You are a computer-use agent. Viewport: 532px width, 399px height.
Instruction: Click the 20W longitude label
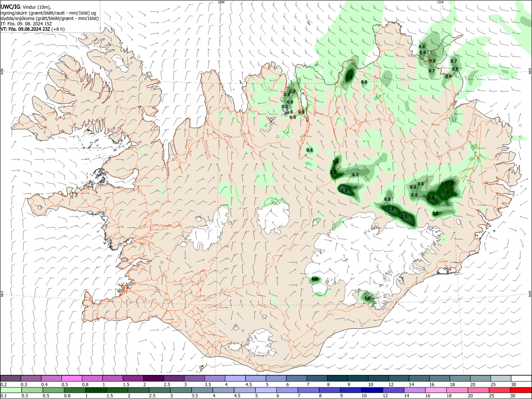pyautogui.click(x=221, y=2)
